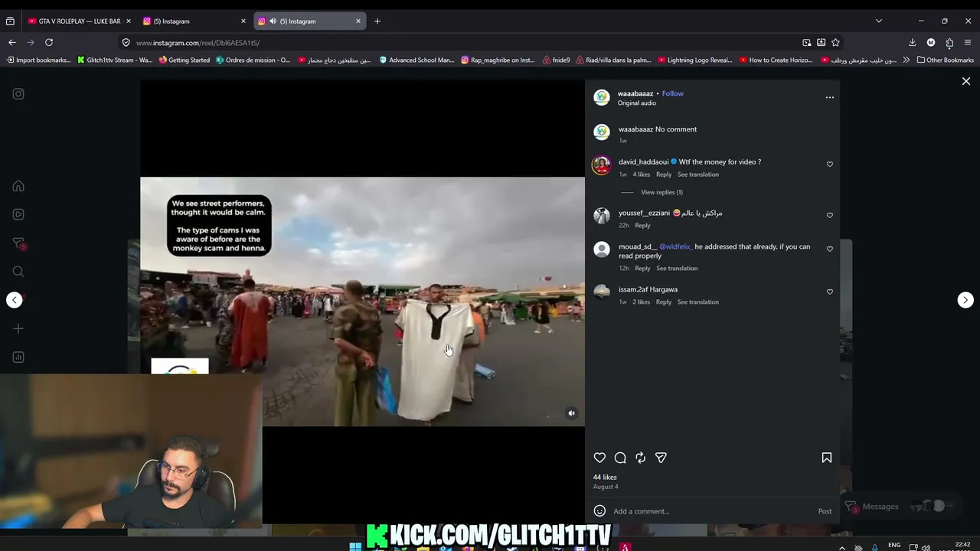980x551 pixels.
Task: Open Create new post plus icon
Action: pos(18,328)
